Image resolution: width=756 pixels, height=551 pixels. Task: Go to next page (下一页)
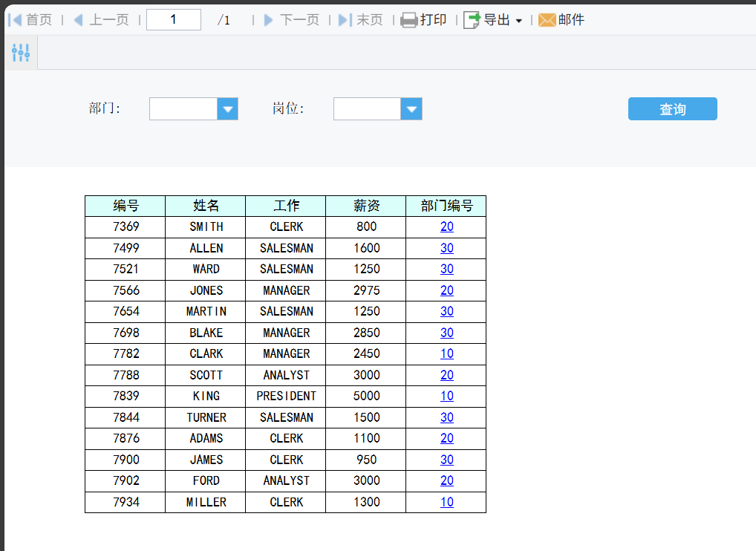292,20
